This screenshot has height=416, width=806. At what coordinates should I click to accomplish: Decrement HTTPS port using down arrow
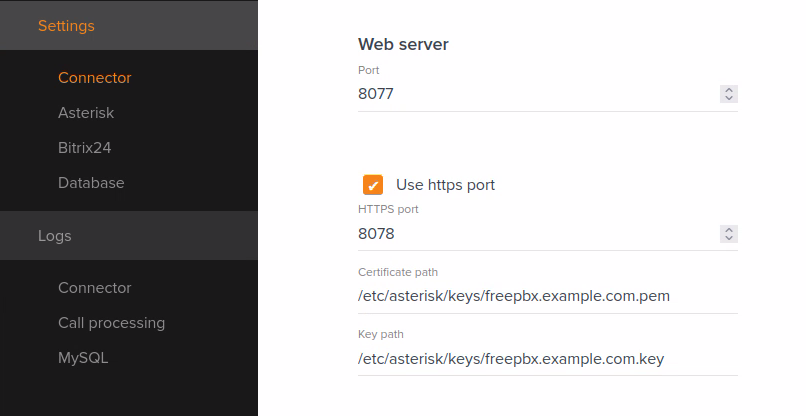(x=729, y=238)
